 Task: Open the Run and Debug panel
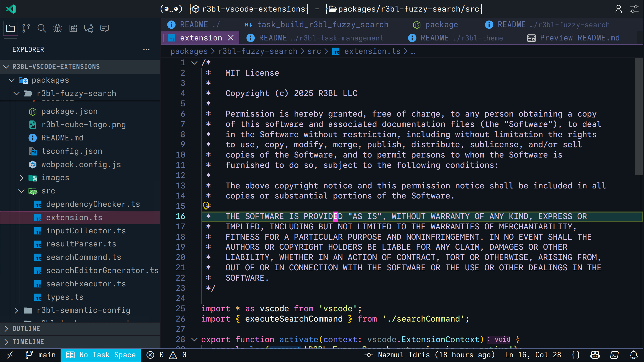(57, 28)
